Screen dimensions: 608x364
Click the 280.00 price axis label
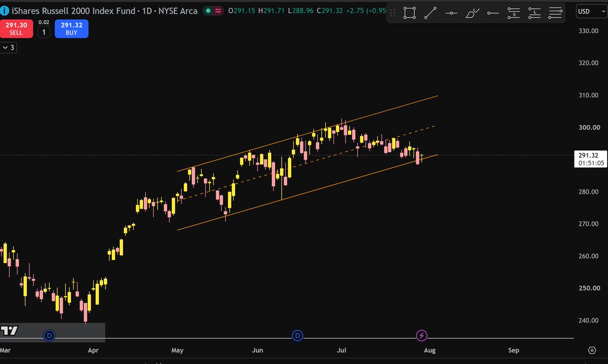click(590, 192)
